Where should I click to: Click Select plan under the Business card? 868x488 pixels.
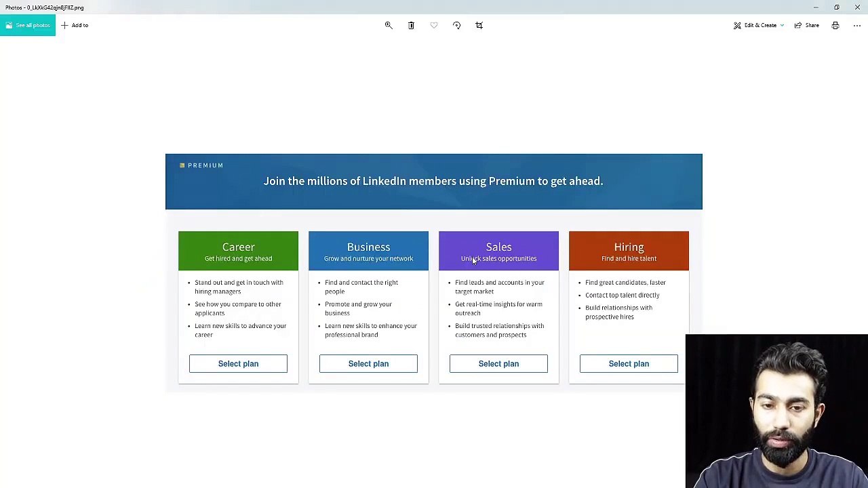[x=368, y=364]
